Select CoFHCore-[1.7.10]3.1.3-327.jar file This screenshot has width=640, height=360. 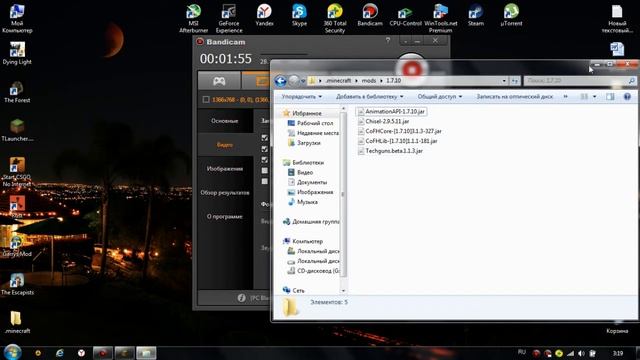click(x=400, y=131)
